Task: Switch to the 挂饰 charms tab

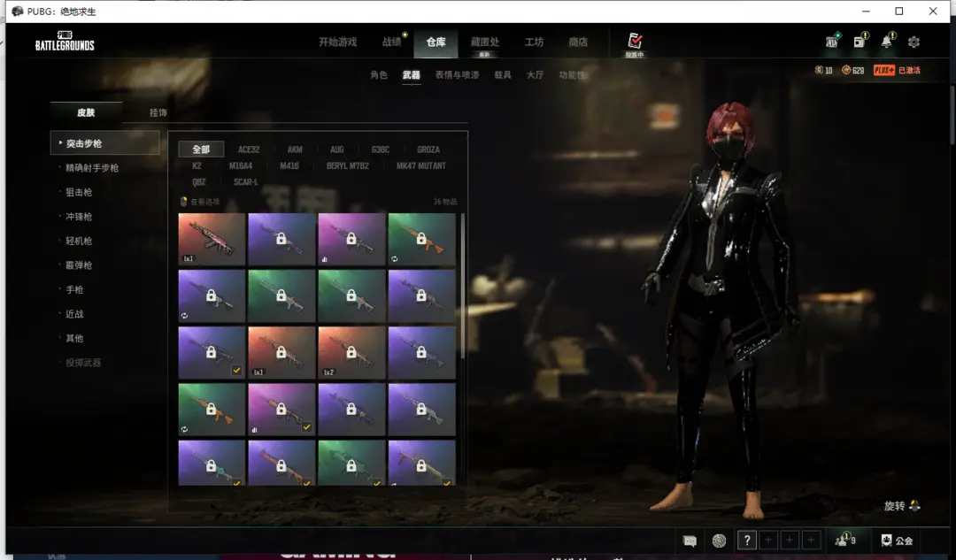Action: tap(158, 112)
